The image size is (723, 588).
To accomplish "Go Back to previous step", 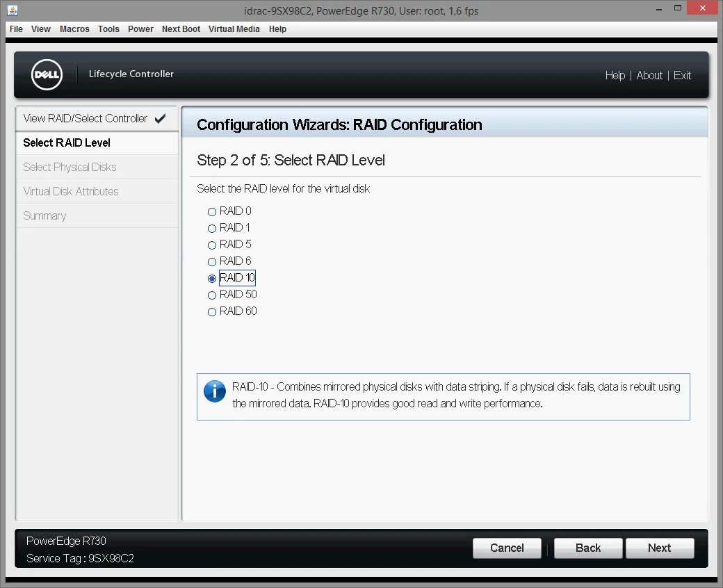I will [x=588, y=548].
